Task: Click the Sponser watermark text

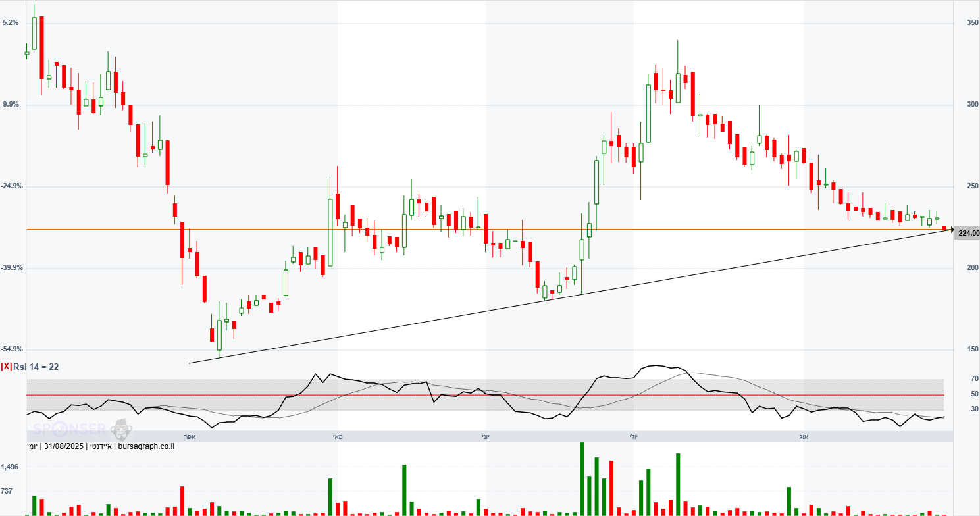Action: pyautogui.click(x=70, y=430)
